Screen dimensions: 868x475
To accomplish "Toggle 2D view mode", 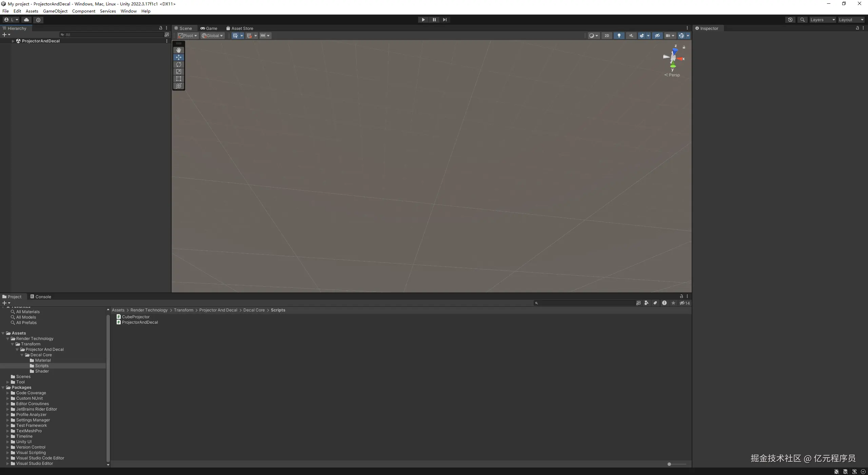I will click(x=607, y=36).
